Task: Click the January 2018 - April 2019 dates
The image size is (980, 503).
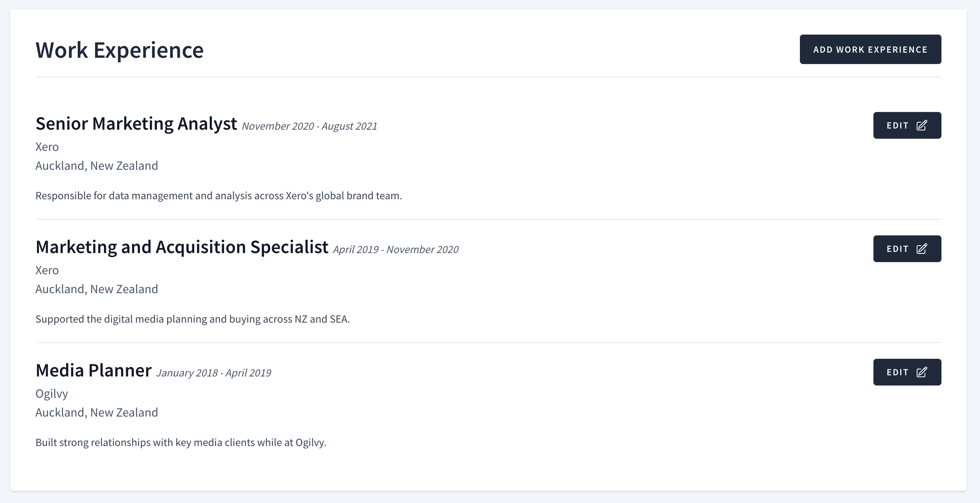Action: pos(214,373)
